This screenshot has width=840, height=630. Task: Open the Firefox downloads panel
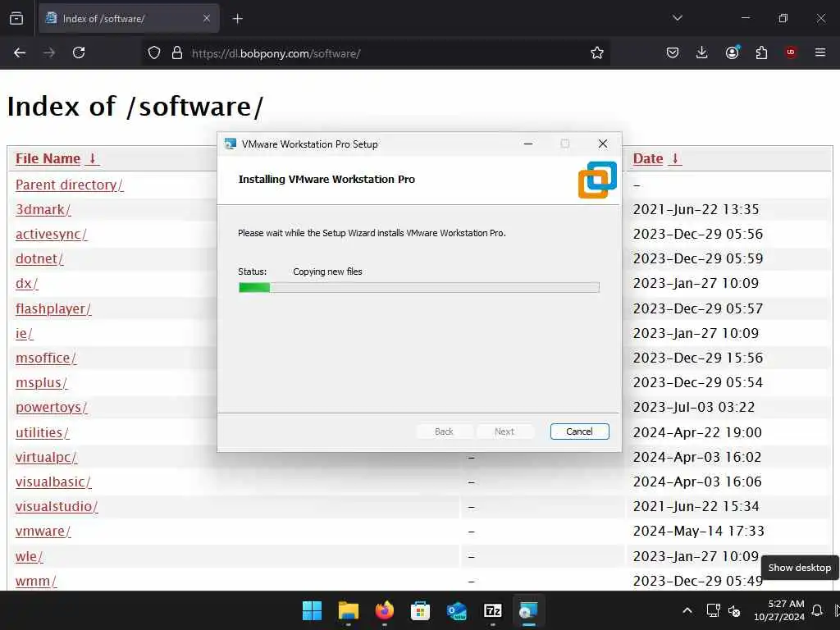702,52
